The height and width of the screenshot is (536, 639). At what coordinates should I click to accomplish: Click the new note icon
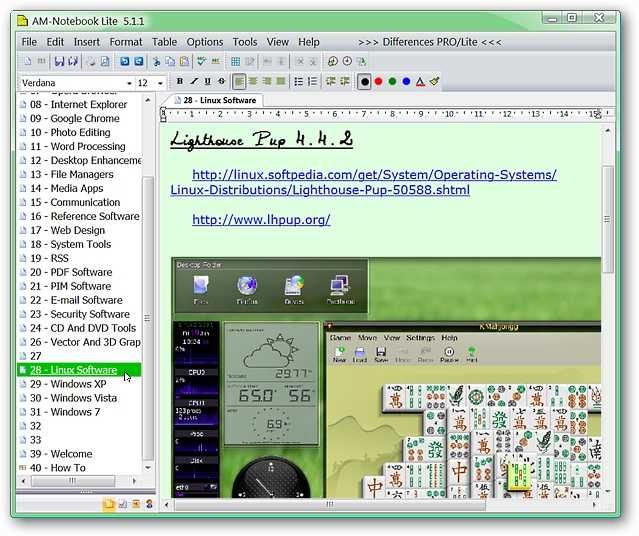coord(28,62)
